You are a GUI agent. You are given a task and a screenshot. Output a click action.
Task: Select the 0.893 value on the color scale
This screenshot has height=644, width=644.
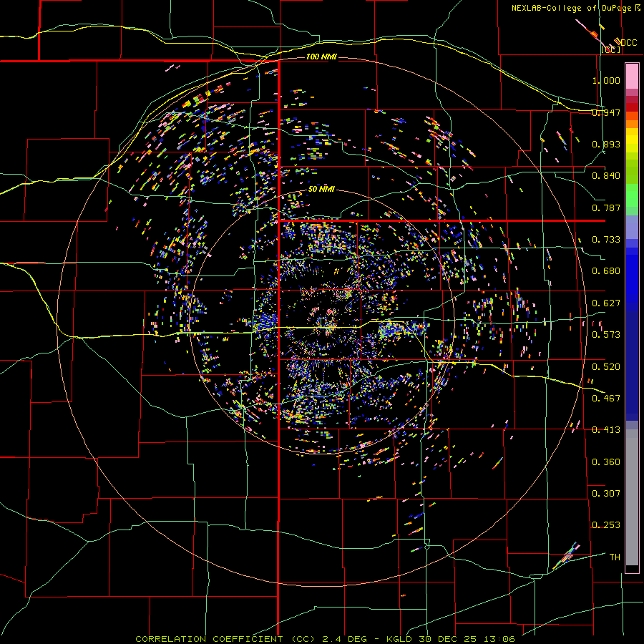(x=606, y=144)
